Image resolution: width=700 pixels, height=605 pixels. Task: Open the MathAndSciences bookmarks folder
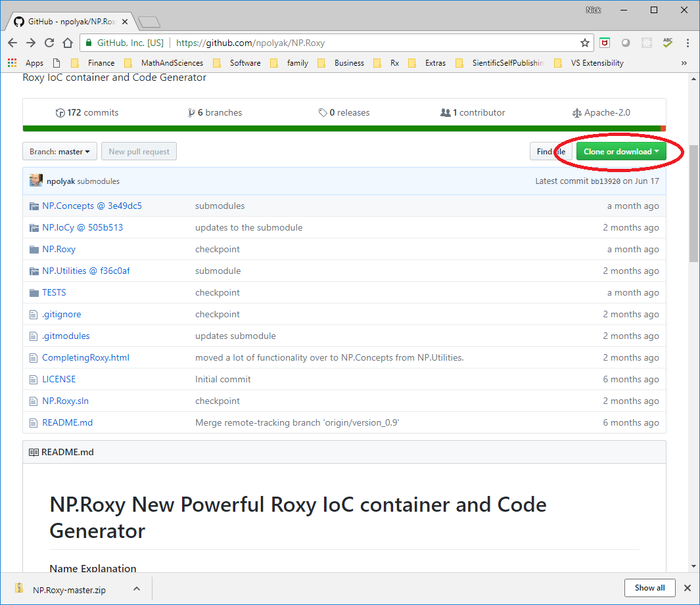pos(164,63)
